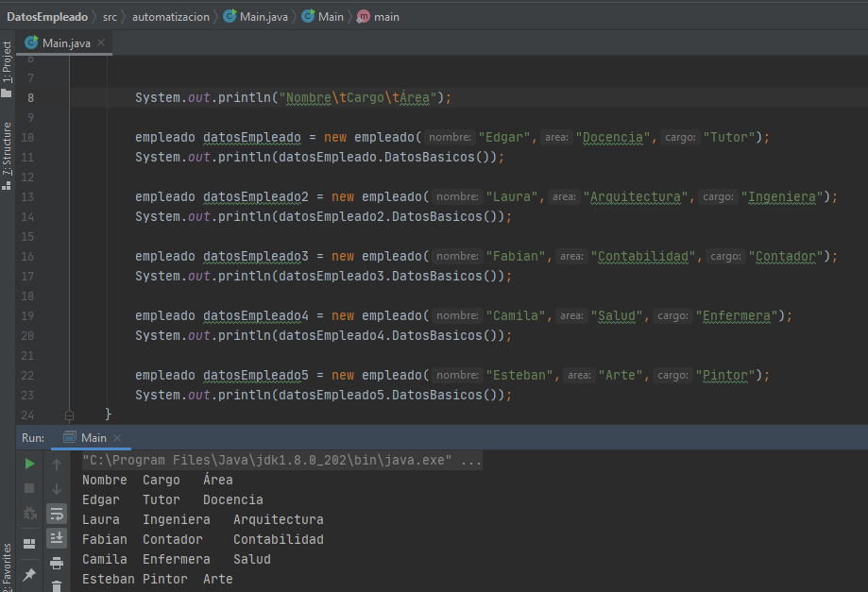Toggle the Pin Tab icon in Run panel
This screenshot has height=592, width=868.
pos(29,574)
